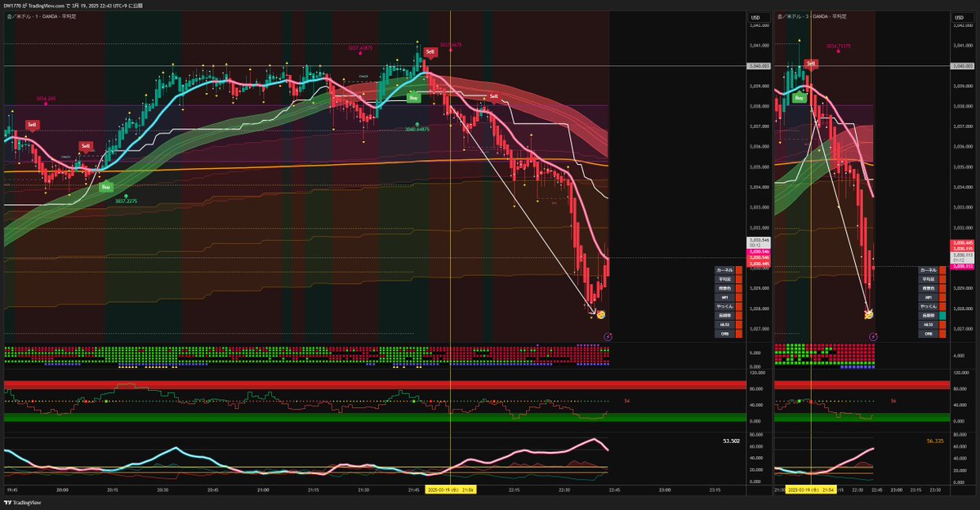Click the Sell signal beside the 3037.6675 label

click(x=430, y=51)
